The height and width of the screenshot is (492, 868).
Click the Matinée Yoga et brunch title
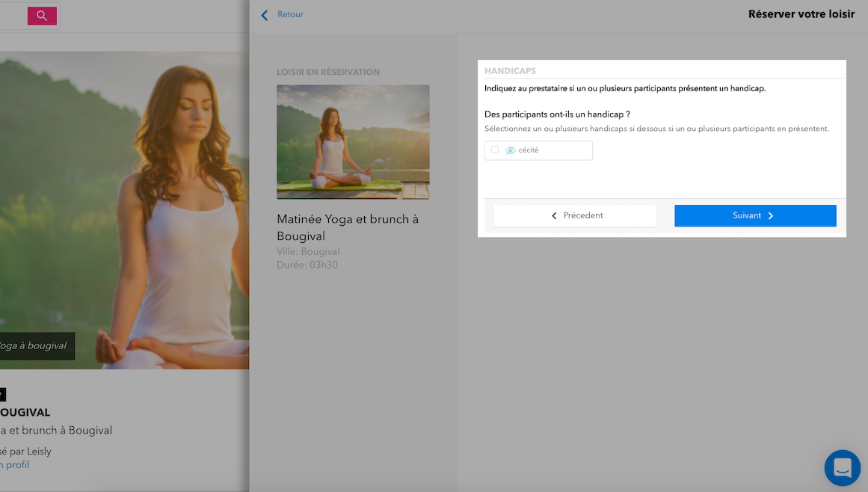348,227
